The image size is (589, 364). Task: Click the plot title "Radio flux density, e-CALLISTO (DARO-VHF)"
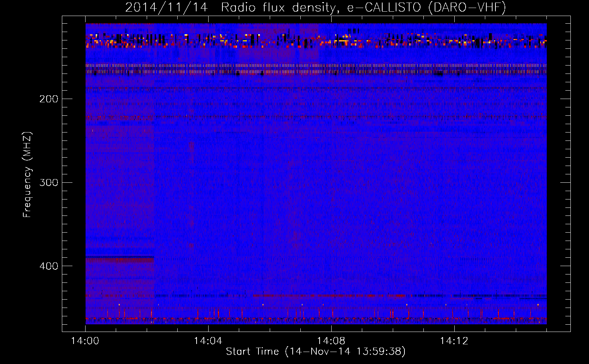click(363, 8)
